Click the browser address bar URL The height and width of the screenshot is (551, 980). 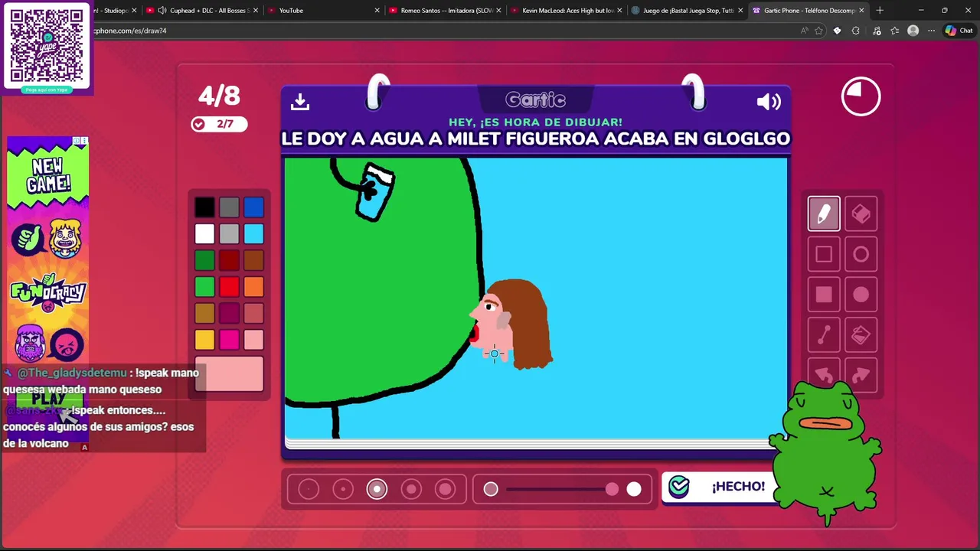pyautogui.click(x=444, y=31)
